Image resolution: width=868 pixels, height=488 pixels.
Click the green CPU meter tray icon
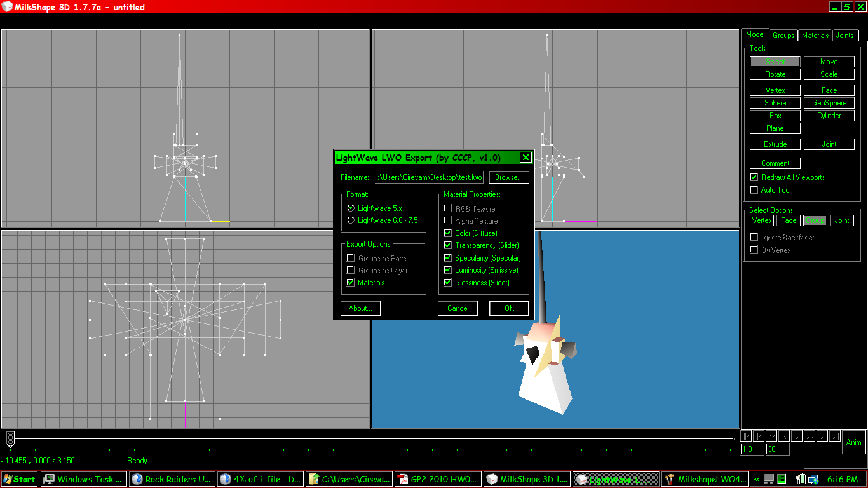point(782,479)
